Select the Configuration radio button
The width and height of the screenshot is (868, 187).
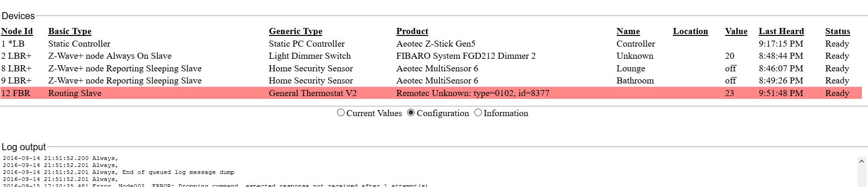(411, 113)
